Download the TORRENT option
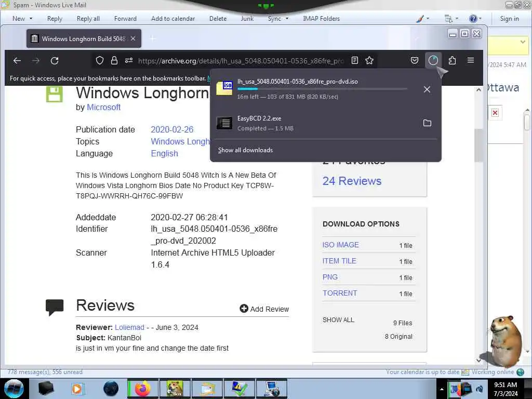Viewport: 532px width, 399px height. [340, 293]
